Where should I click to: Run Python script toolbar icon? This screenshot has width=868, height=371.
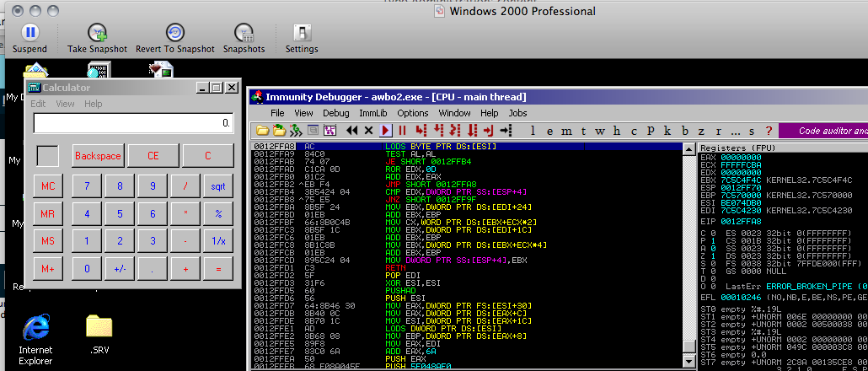296,131
